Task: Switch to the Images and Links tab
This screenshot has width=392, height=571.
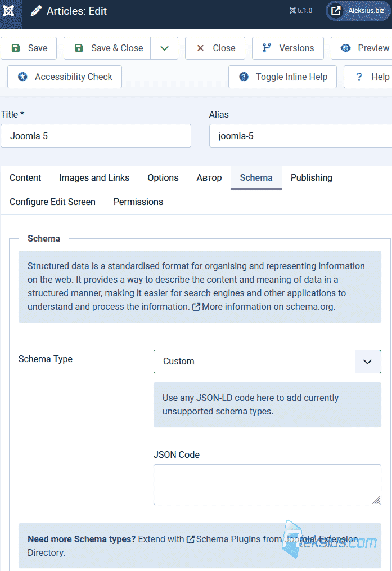Action: 94,178
